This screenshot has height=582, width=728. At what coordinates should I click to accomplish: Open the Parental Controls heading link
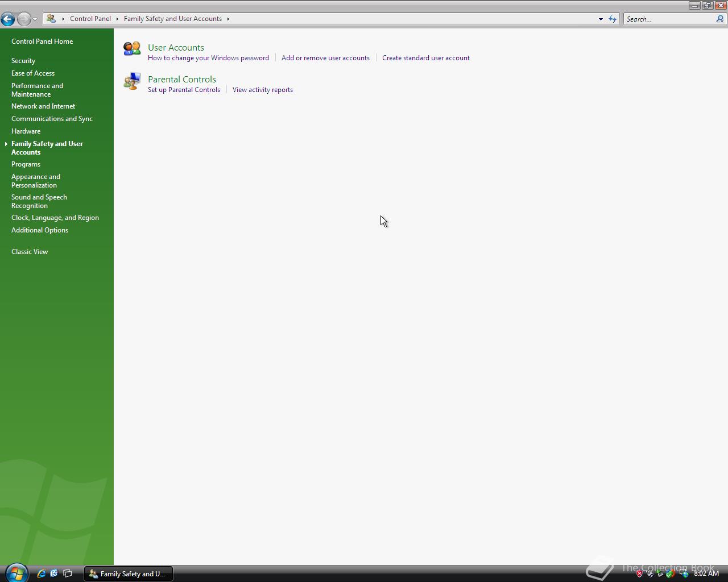pos(182,80)
